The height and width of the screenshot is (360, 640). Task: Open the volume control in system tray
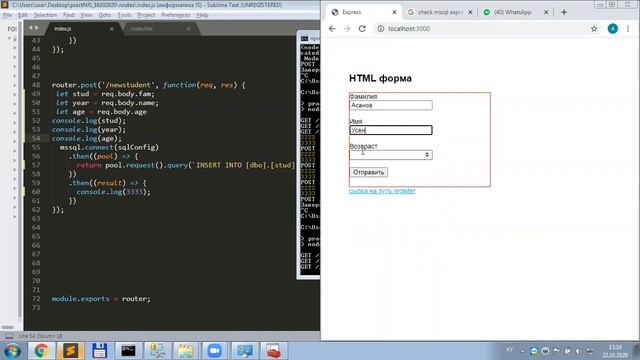click(579, 351)
